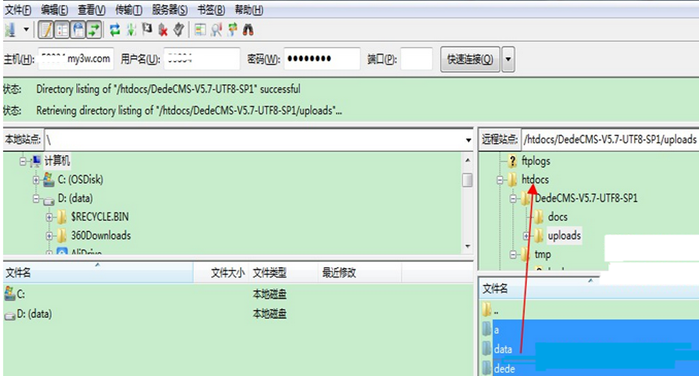Select the 'dede' folder in remote list
The width and height of the screenshot is (699, 376).
504,369
